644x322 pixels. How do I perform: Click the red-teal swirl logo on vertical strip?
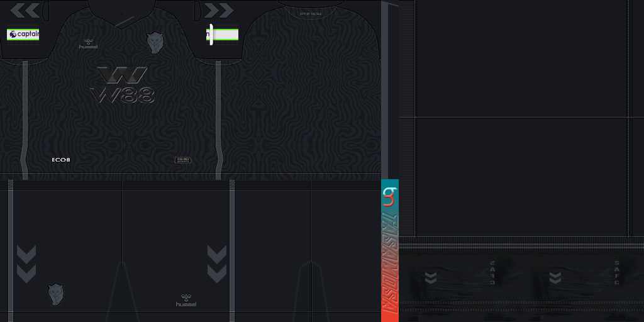(390, 196)
